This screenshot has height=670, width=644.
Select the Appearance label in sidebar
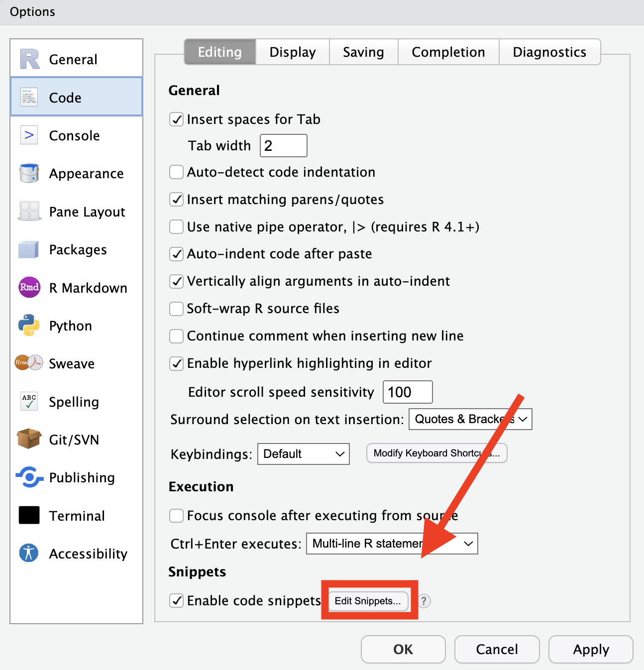87,174
